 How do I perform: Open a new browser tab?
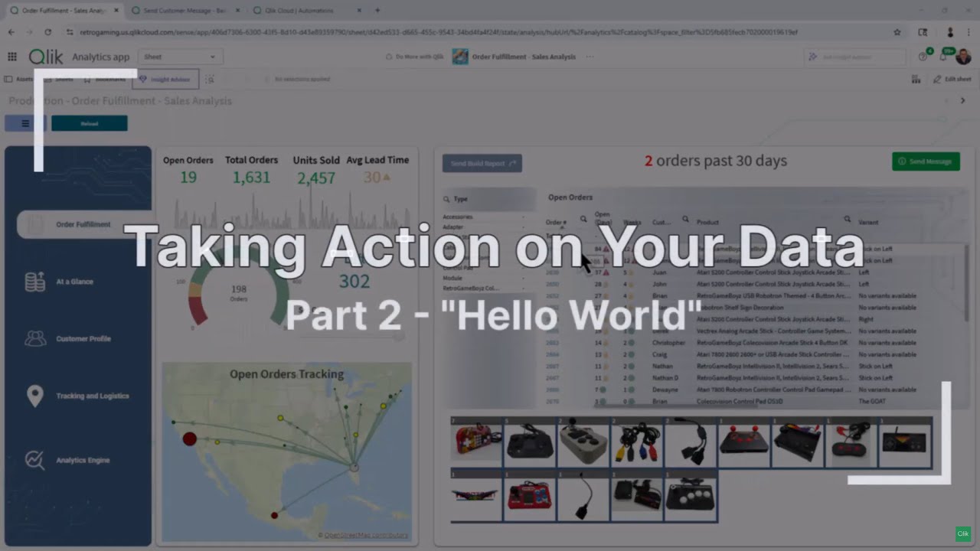point(377,10)
